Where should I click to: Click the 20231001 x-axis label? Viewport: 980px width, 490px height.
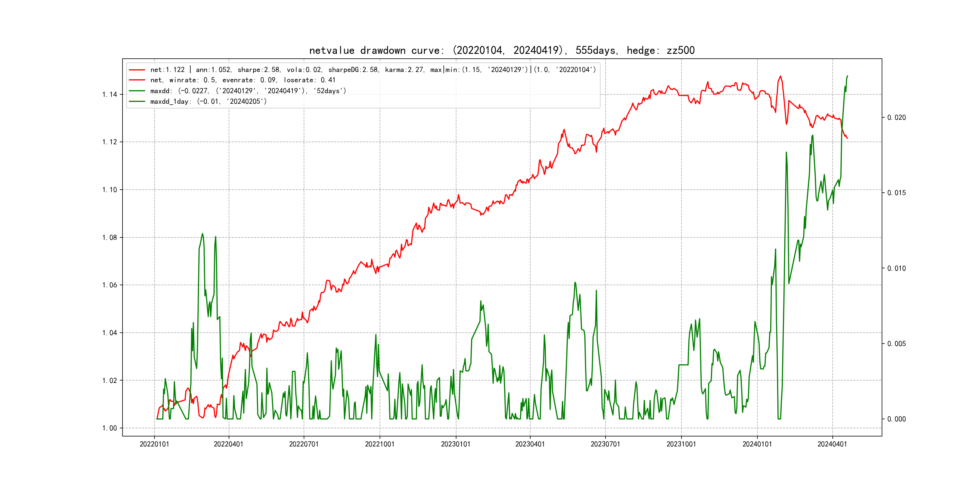(681, 444)
